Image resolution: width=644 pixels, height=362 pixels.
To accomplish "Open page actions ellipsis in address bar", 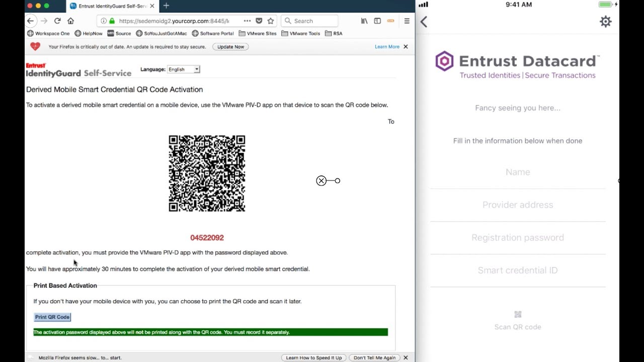I will click(x=247, y=21).
